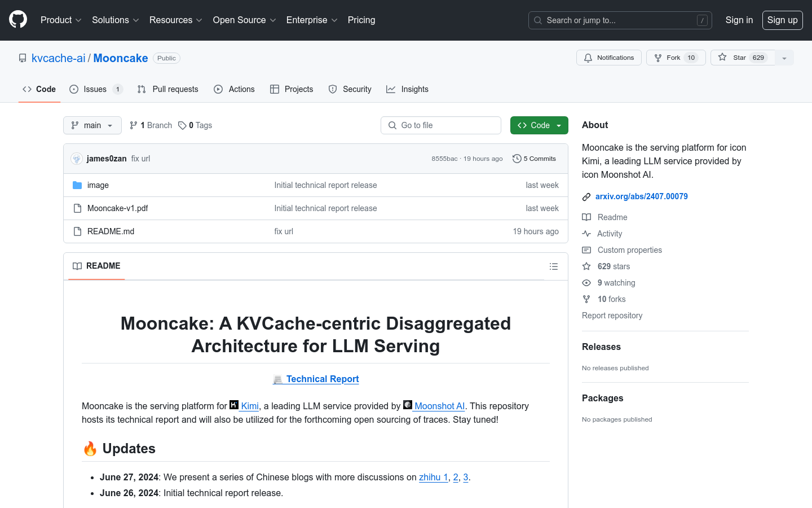The image size is (812, 508).
Task: Expand the Solutions menu
Action: (x=115, y=20)
